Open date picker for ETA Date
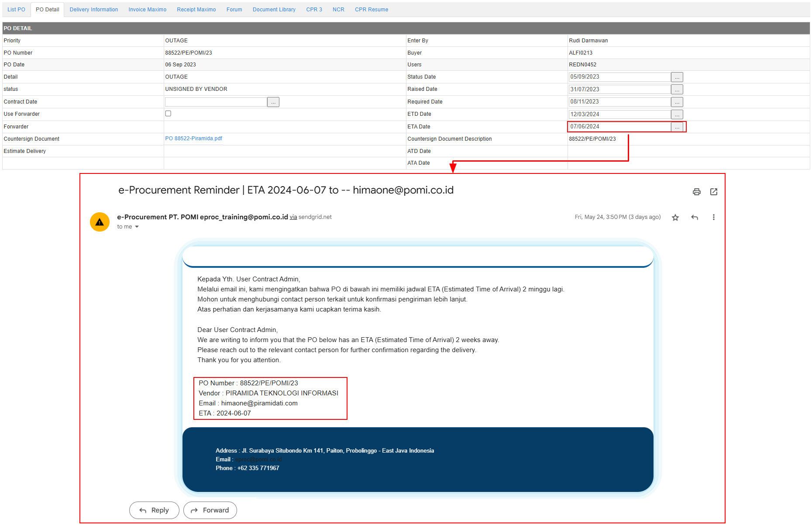Screen dimensions: 812x526 [677, 127]
